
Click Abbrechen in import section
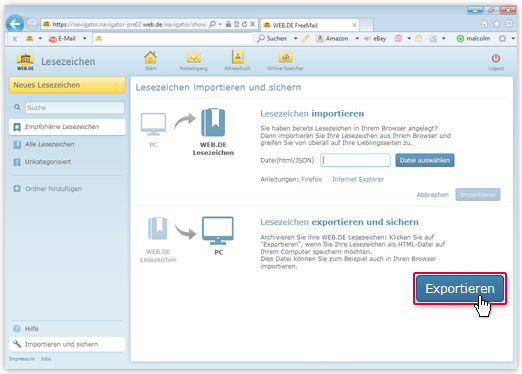click(432, 195)
